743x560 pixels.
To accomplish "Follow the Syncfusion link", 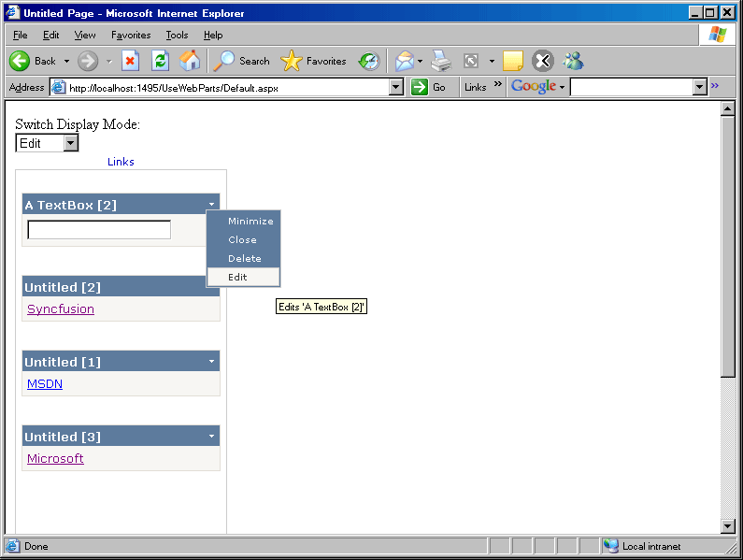I will click(61, 309).
